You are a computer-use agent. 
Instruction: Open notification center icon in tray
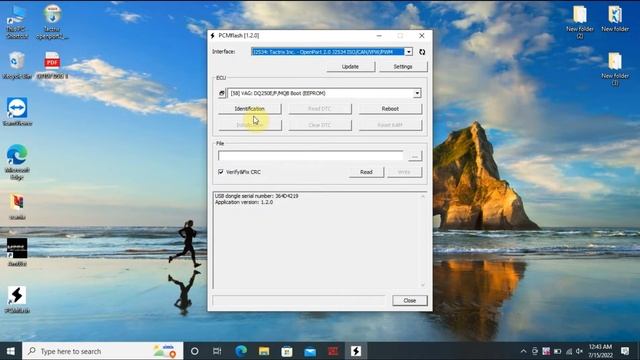pos(625,351)
